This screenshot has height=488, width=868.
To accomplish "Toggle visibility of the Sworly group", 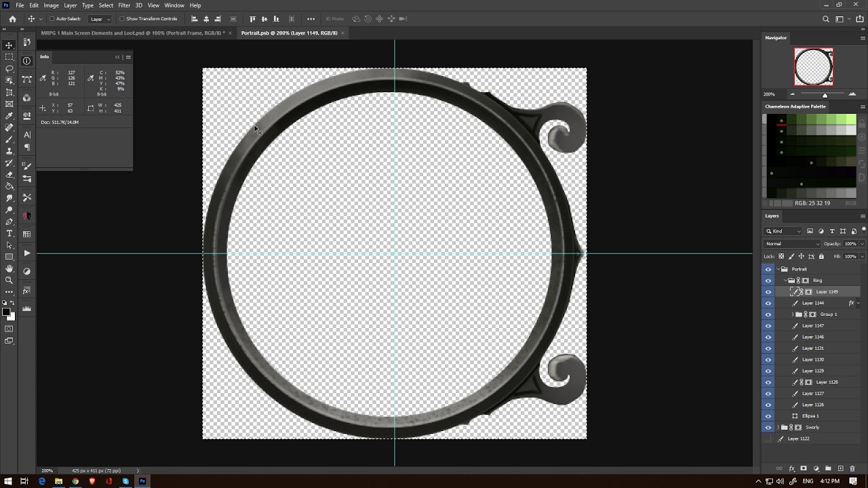I will (x=768, y=427).
